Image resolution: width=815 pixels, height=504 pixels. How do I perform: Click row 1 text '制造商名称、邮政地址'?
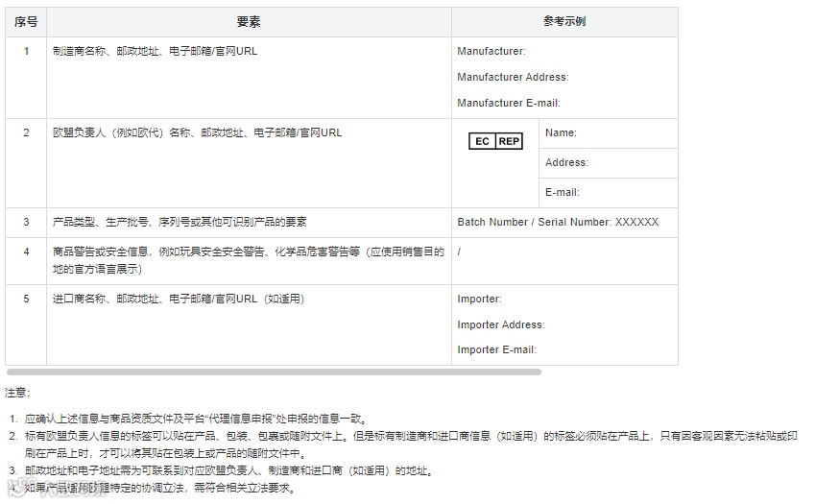pyautogui.click(x=106, y=51)
